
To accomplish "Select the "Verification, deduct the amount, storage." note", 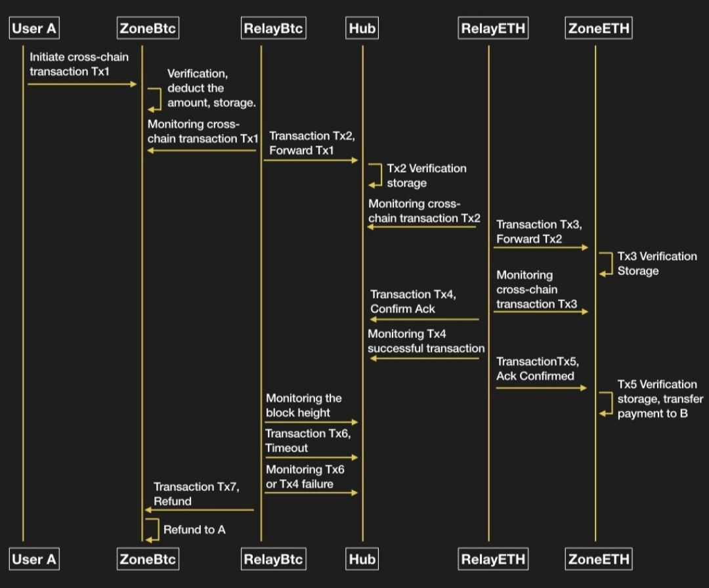I will (x=211, y=88).
